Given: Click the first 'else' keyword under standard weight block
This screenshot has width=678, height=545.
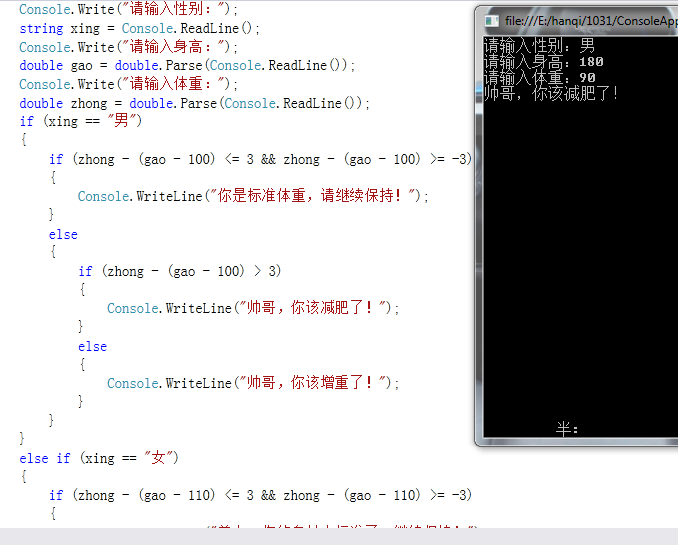Looking at the screenshot, I should pos(63,234).
